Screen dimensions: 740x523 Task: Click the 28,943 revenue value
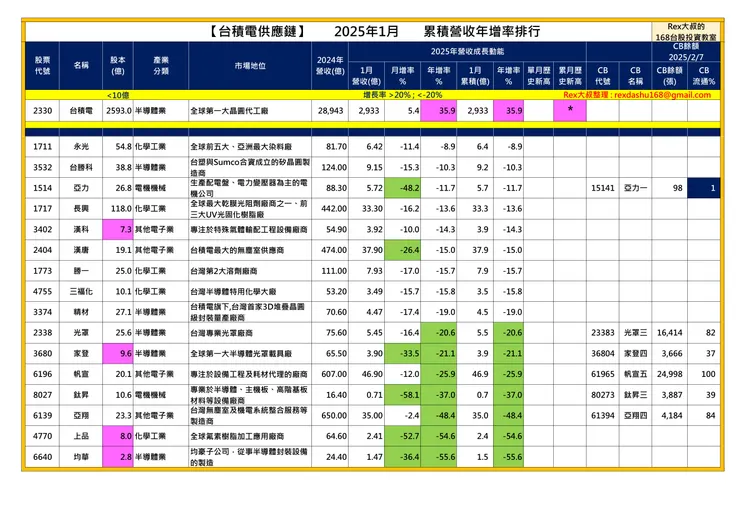(x=330, y=110)
